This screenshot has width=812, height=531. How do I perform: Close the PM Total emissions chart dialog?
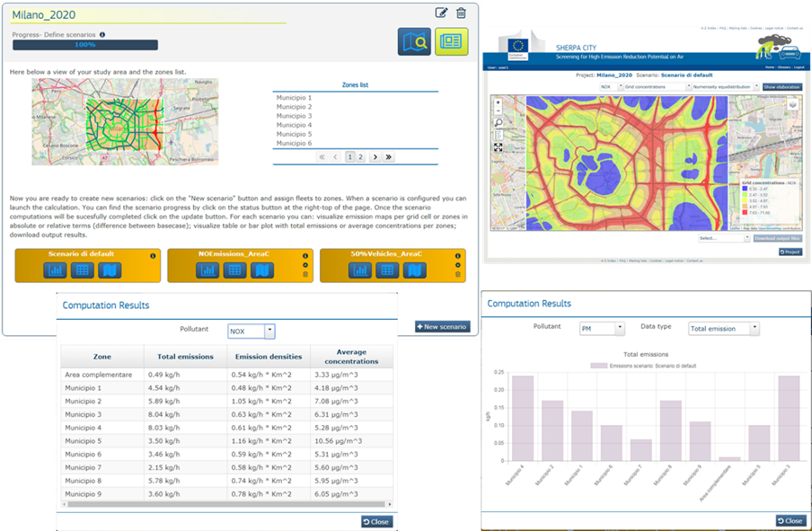pyautogui.click(x=790, y=520)
